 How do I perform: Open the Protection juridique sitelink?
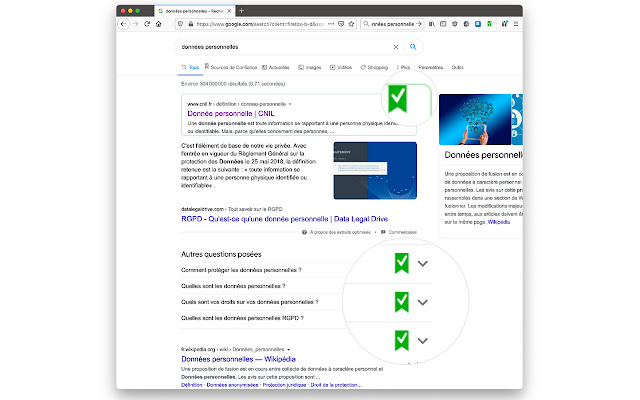click(x=284, y=385)
